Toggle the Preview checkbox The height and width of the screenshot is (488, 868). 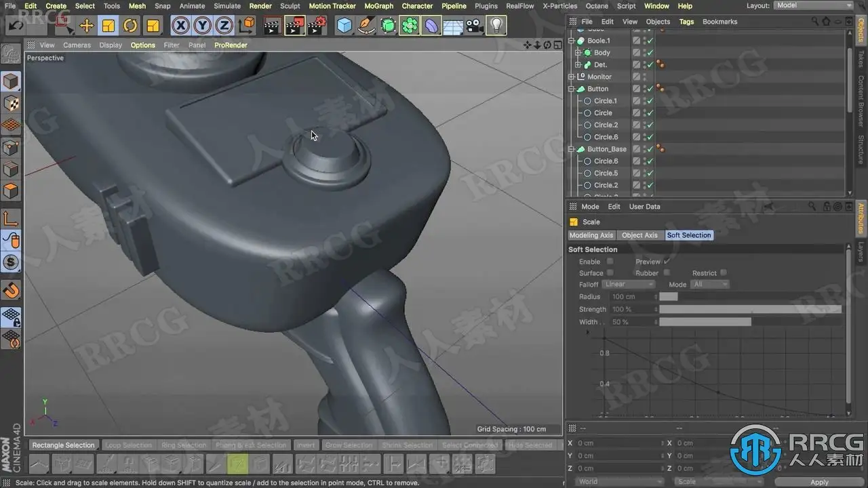click(667, 261)
